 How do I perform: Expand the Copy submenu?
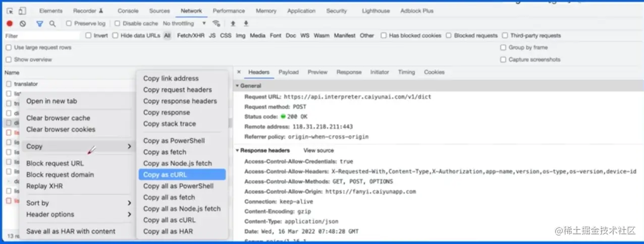[x=78, y=146]
